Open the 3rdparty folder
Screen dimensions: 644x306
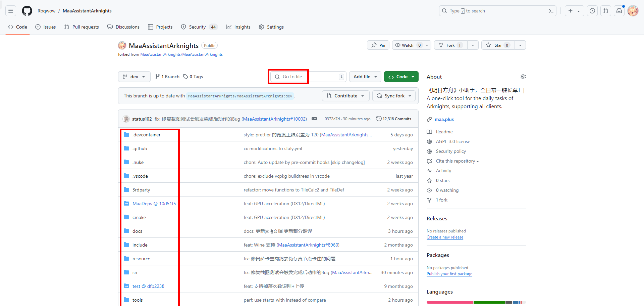coord(141,190)
